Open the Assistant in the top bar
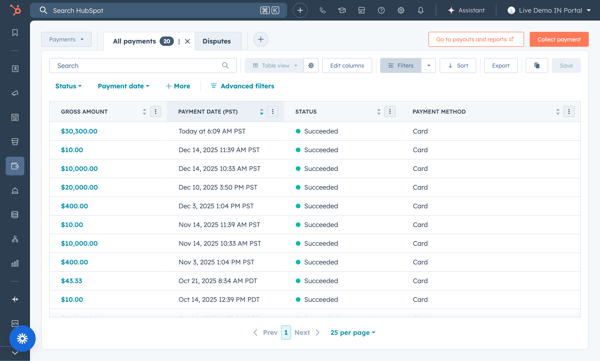600x361 pixels. pos(466,10)
